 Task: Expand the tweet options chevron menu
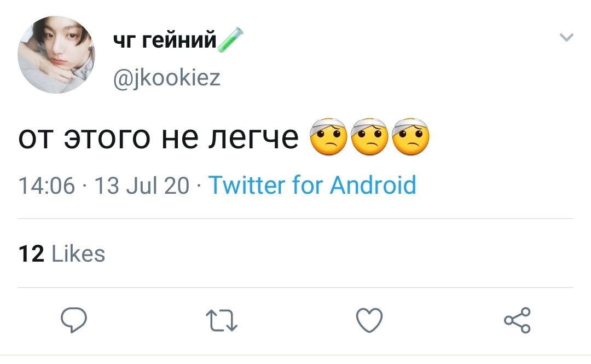tap(566, 37)
